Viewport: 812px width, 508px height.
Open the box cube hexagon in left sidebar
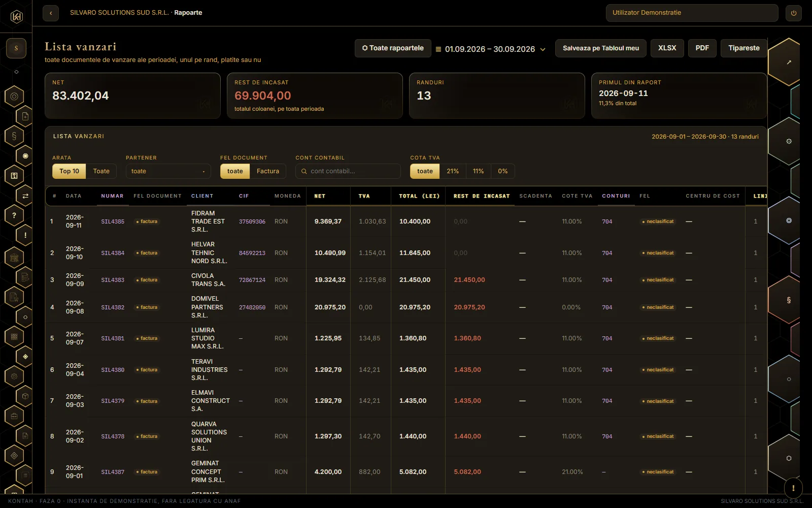pyautogui.click(x=25, y=396)
